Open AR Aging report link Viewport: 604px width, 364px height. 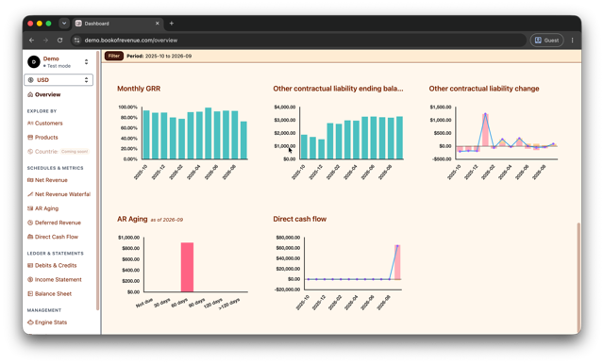coord(46,208)
